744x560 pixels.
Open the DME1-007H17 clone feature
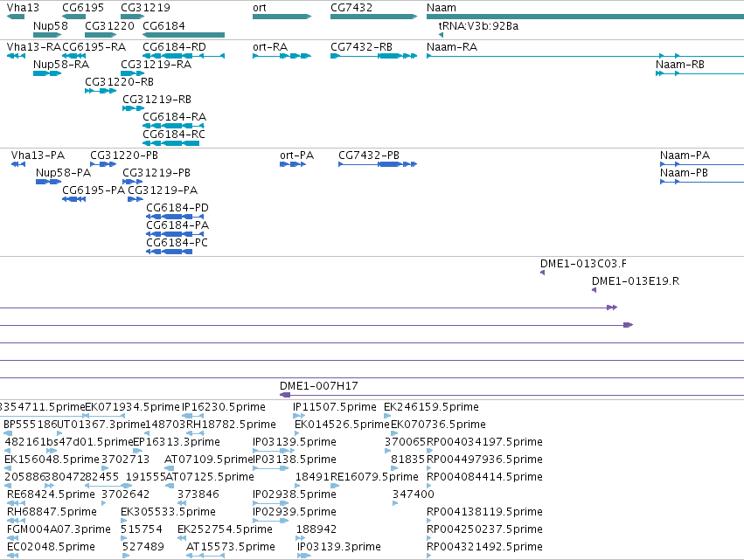pos(319,386)
